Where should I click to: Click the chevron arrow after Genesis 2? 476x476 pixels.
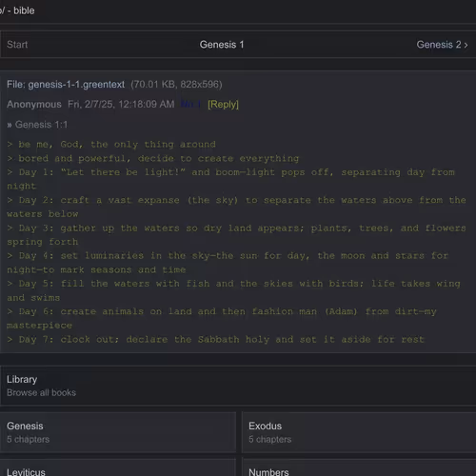(x=466, y=45)
